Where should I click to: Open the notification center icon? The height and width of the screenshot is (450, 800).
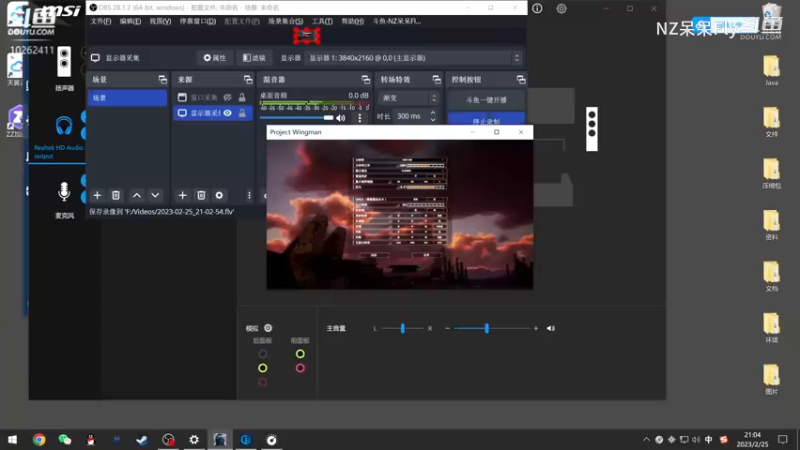click(783, 439)
